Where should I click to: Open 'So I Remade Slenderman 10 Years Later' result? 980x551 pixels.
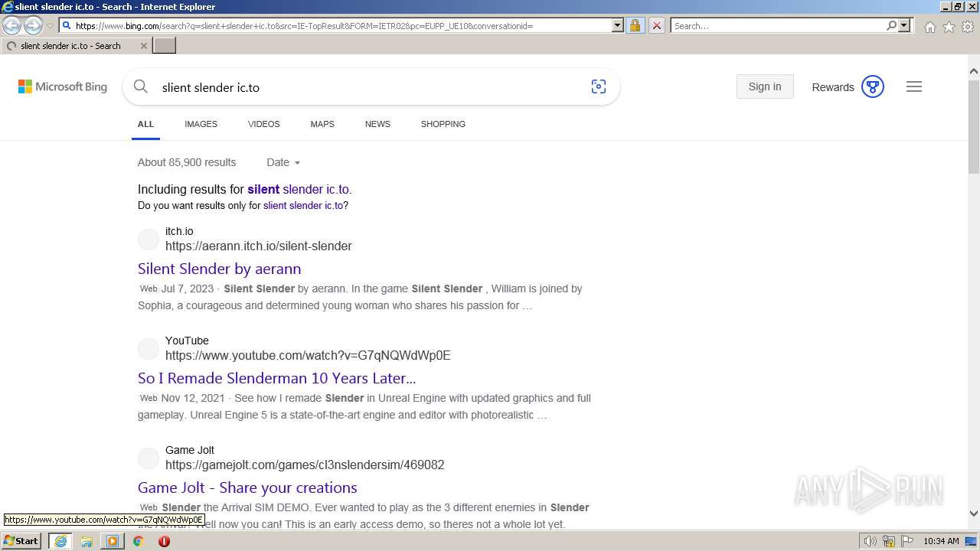[276, 378]
